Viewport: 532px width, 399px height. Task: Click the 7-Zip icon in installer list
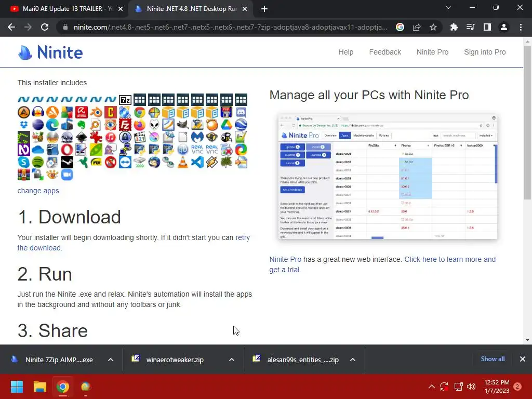(125, 100)
